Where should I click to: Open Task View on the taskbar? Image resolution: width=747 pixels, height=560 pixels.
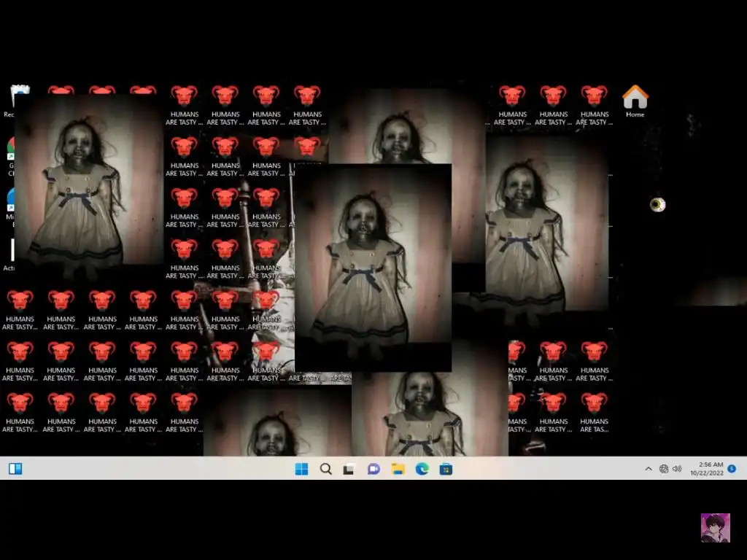click(349, 470)
